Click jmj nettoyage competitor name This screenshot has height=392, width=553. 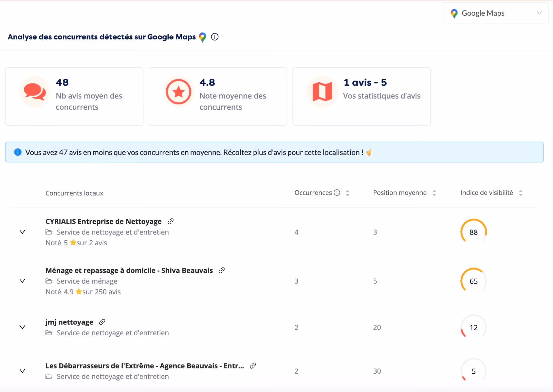(x=69, y=322)
